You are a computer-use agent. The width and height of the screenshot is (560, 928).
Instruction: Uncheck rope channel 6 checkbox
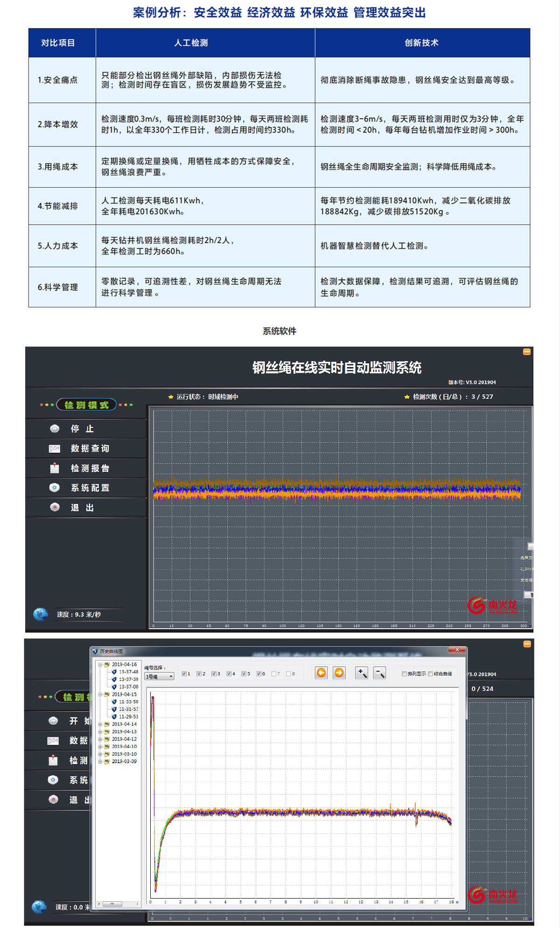coord(259,673)
